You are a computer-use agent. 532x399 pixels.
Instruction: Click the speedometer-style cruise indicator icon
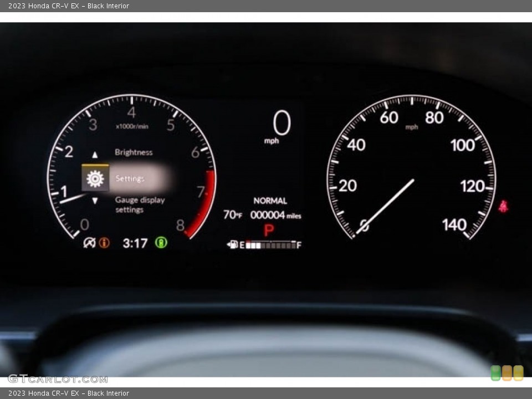point(89,243)
